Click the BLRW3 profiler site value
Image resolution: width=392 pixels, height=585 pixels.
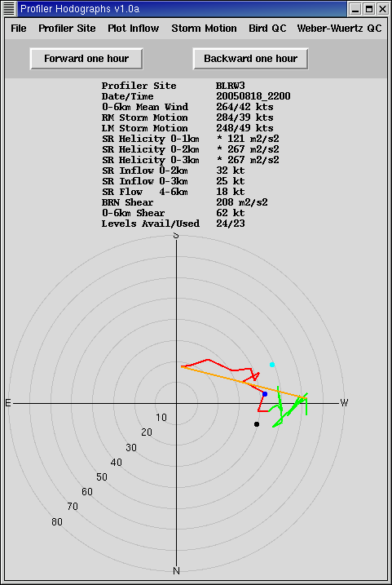230,86
